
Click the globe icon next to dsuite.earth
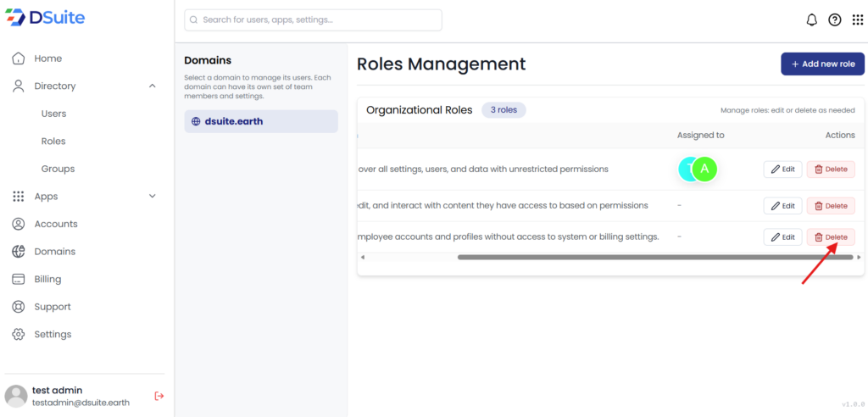click(196, 121)
